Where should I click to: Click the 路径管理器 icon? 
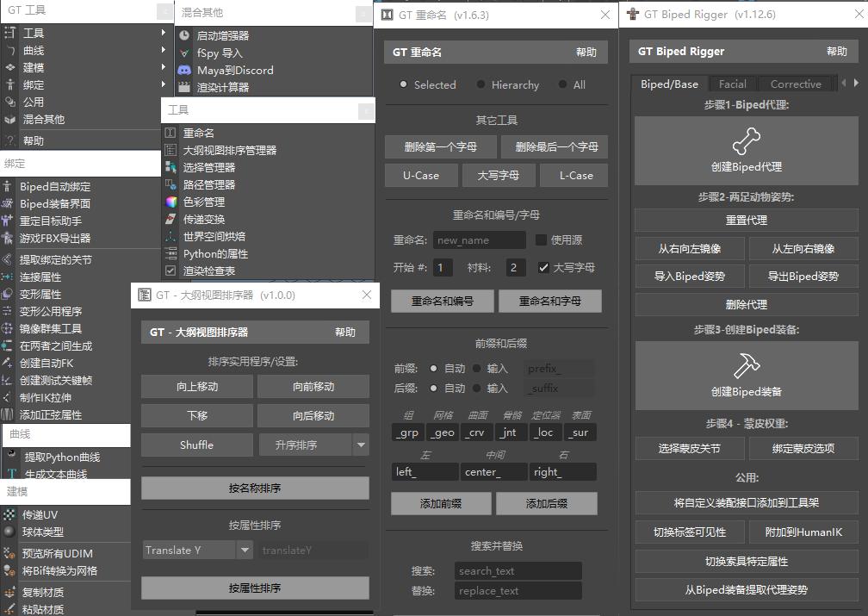coord(170,184)
